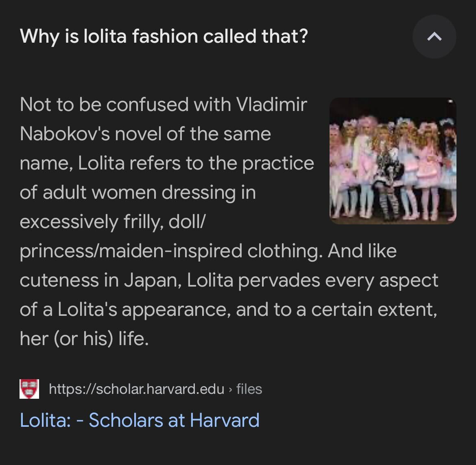Image resolution: width=476 pixels, height=465 pixels.
Task: Click the word "Vladimir" in the snippet
Action: [271, 104]
